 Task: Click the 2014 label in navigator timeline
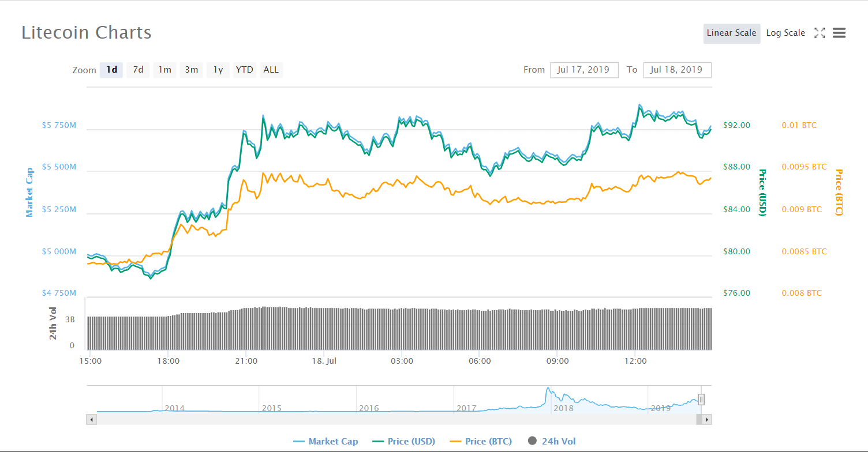pyautogui.click(x=174, y=408)
